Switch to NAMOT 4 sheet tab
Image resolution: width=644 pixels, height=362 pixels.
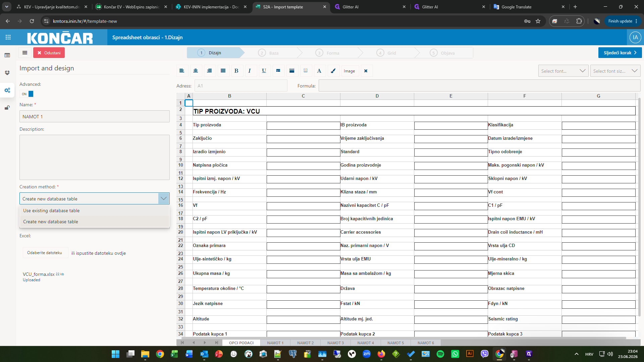coord(366,343)
